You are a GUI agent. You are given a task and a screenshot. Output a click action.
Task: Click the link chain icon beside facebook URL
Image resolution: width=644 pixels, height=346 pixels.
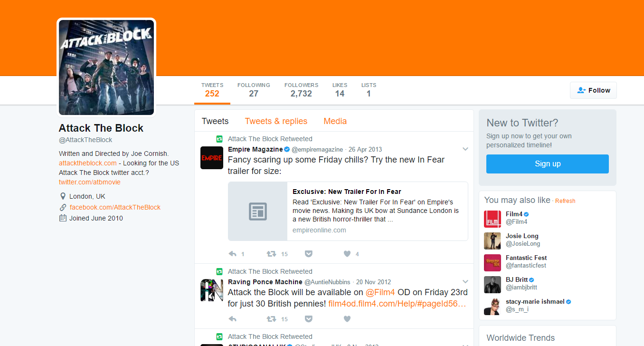coord(63,207)
